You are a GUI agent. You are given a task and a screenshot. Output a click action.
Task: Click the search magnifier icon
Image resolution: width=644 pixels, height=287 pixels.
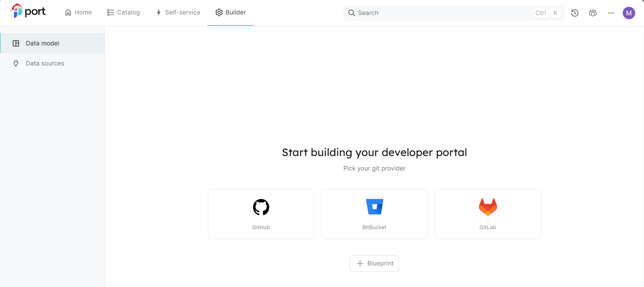[351, 13]
